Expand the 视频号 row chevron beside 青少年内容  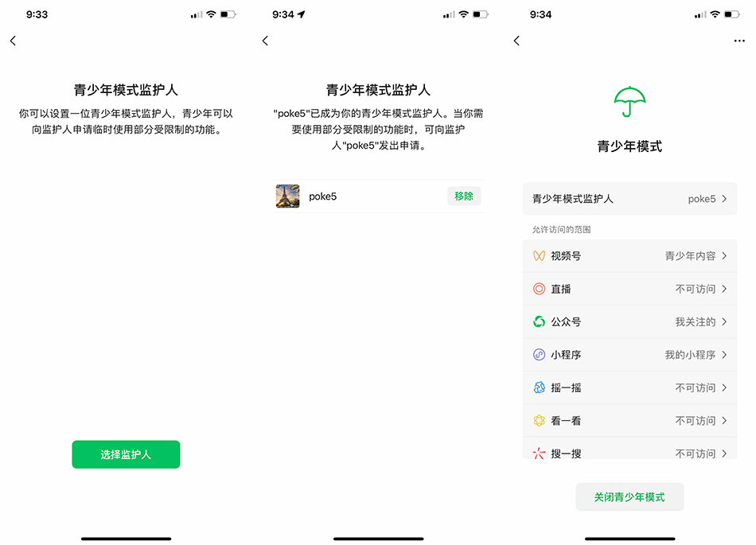[724, 256]
